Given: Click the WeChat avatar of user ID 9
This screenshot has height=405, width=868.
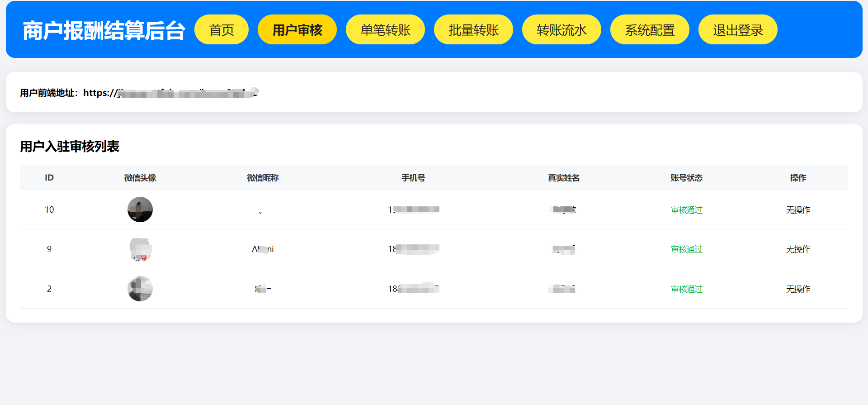Looking at the screenshot, I should point(140,249).
